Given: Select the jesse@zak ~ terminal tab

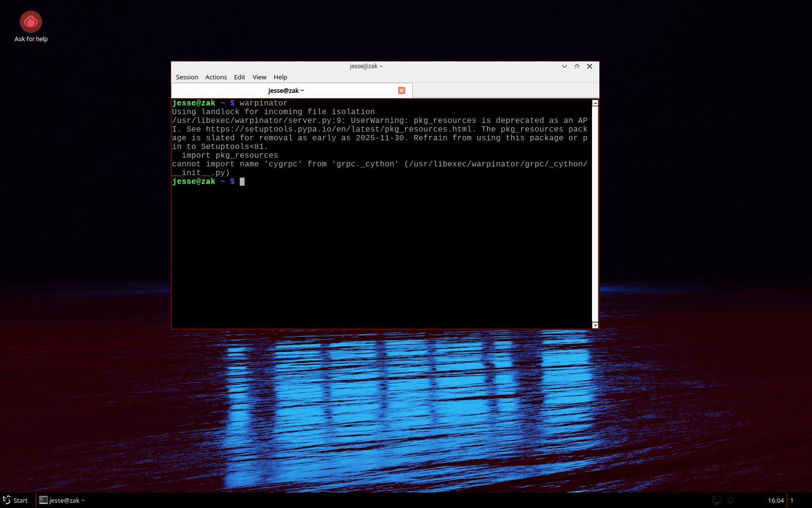Looking at the screenshot, I should [x=292, y=90].
